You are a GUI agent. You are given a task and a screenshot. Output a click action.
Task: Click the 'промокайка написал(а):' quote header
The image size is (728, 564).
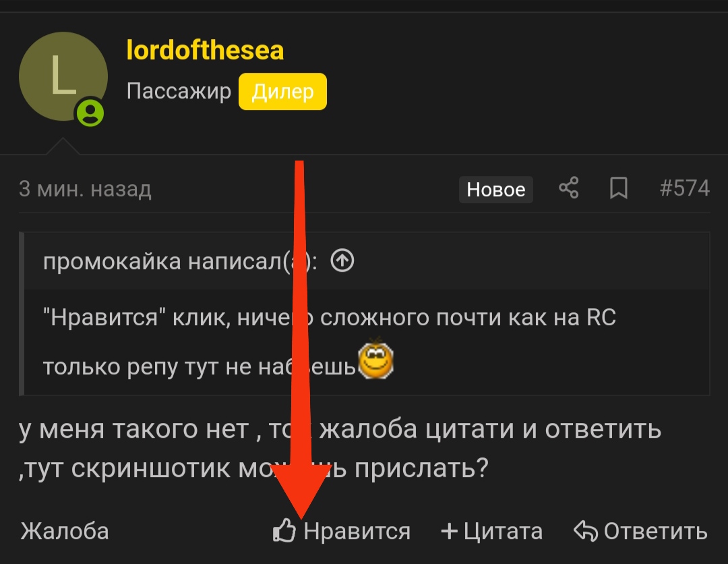point(180,262)
